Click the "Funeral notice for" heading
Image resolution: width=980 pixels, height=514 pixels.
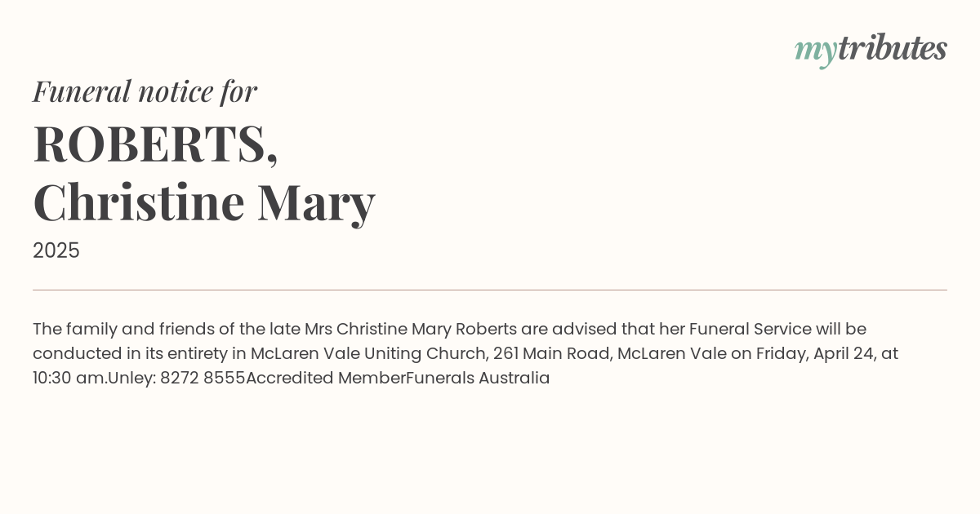click(x=145, y=91)
